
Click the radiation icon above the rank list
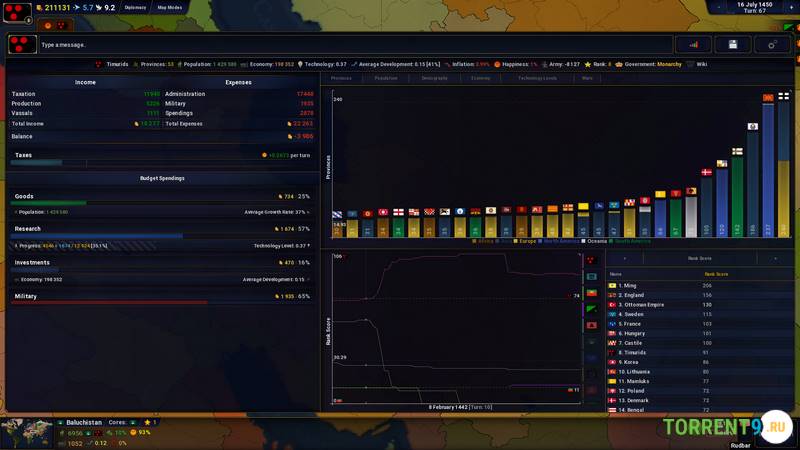click(x=591, y=258)
